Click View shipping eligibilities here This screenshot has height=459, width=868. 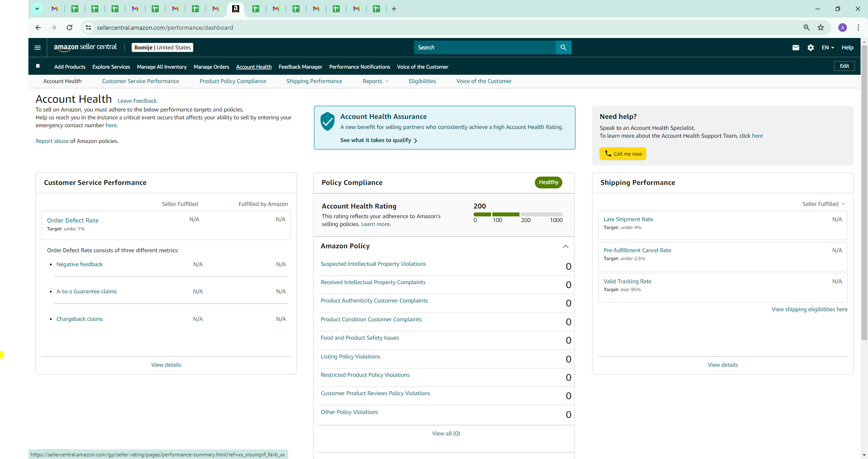pyautogui.click(x=809, y=309)
